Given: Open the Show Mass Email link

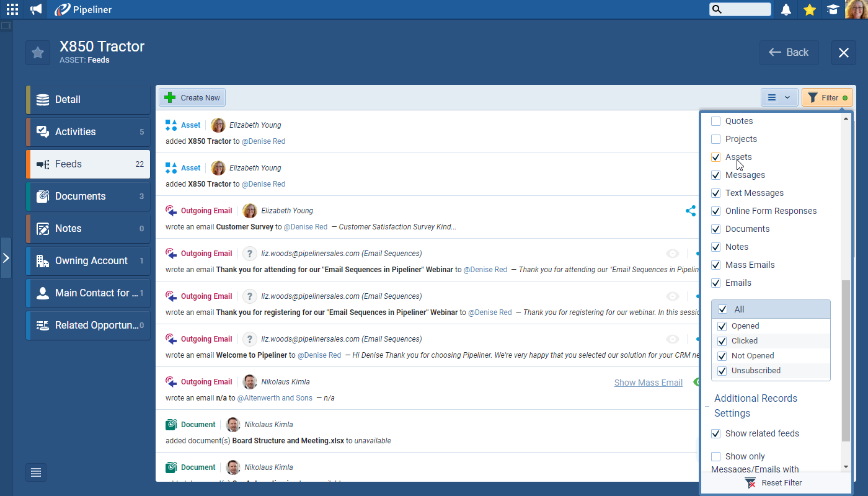Looking at the screenshot, I should 648,383.
